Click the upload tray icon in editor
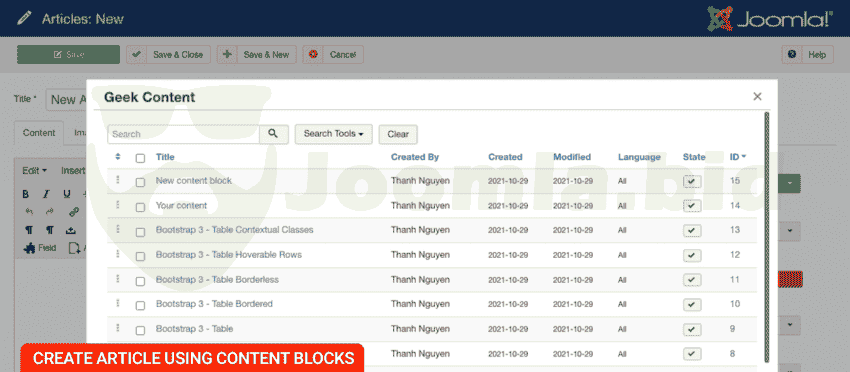Viewport: 850px width, 372px height. 70,230
